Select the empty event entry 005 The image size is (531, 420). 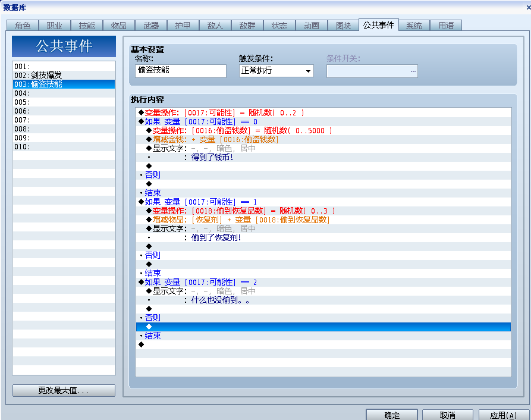[x=64, y=102]
